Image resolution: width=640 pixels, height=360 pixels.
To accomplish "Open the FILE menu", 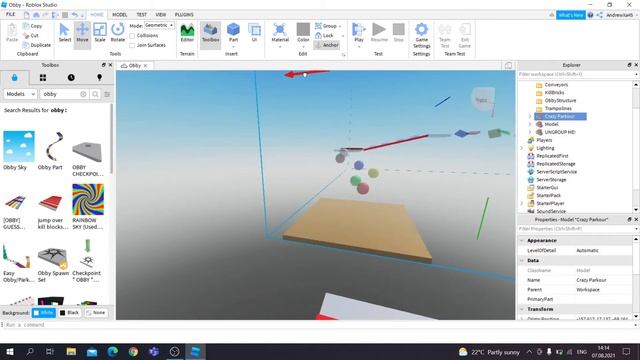I will click(x=11, y=14).
